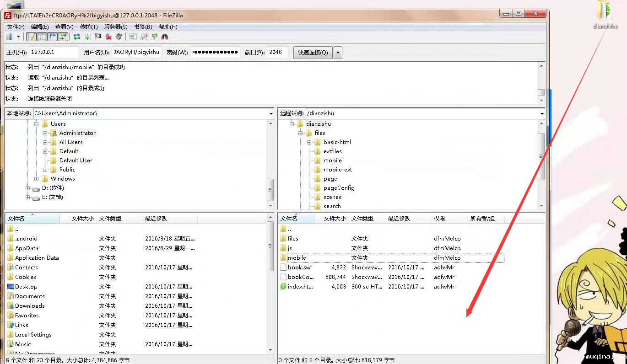The image size is (627, 364).
Task: Sort remote files by 权限 column header
Action: coord(439,219)
